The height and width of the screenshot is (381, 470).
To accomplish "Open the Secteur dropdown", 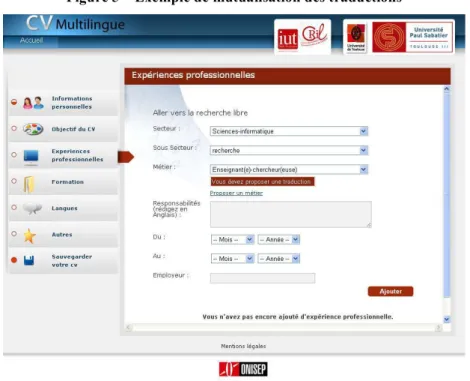I will pos(289,131).
